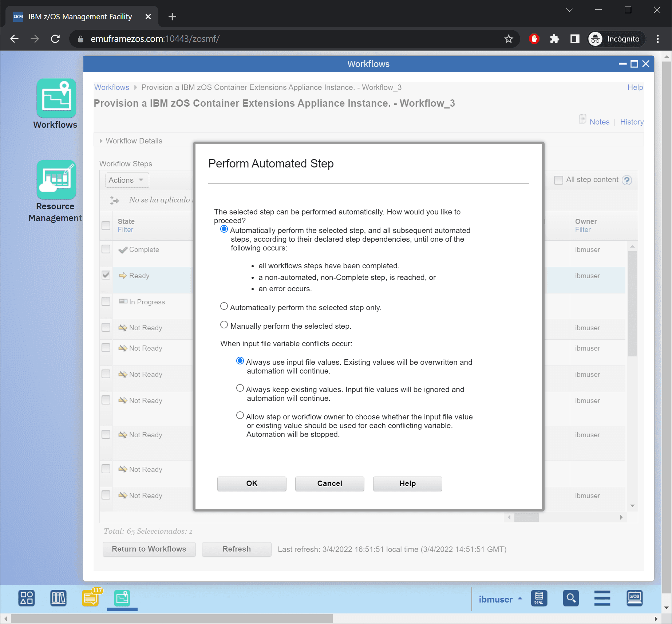Cancel the Perform Automated Step dialog
The image size is (672, 624).
[x=329, y=483]
